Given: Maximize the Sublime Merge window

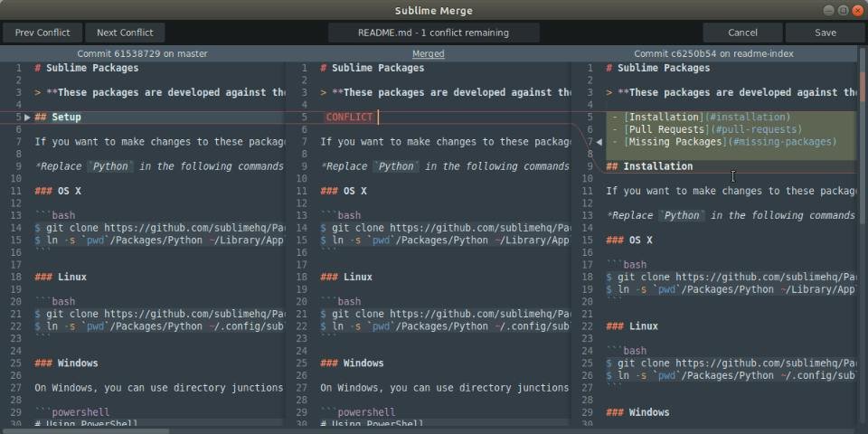Looking at the screenshot, I should tap(843, 11).
